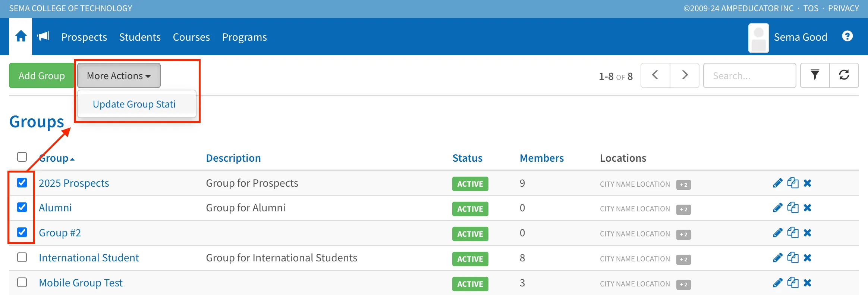This screenshot has width=868, height=295.
Task: Open the Courses menu
Action: tap(191, 37)
